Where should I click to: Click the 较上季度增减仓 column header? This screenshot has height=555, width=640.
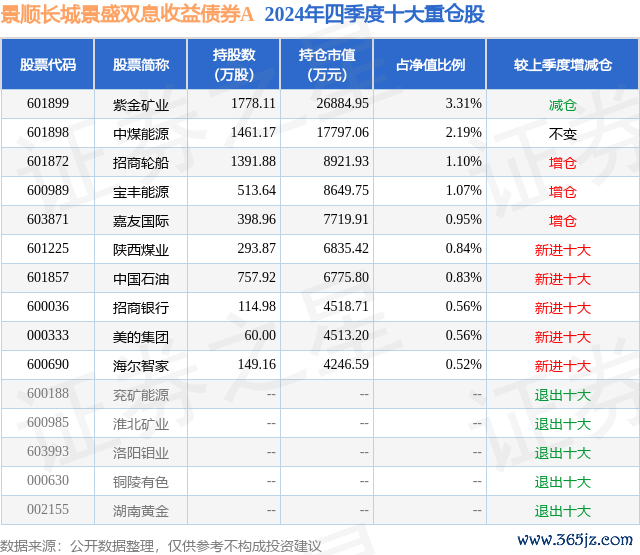pyautogui.click(x=563, y=64)
